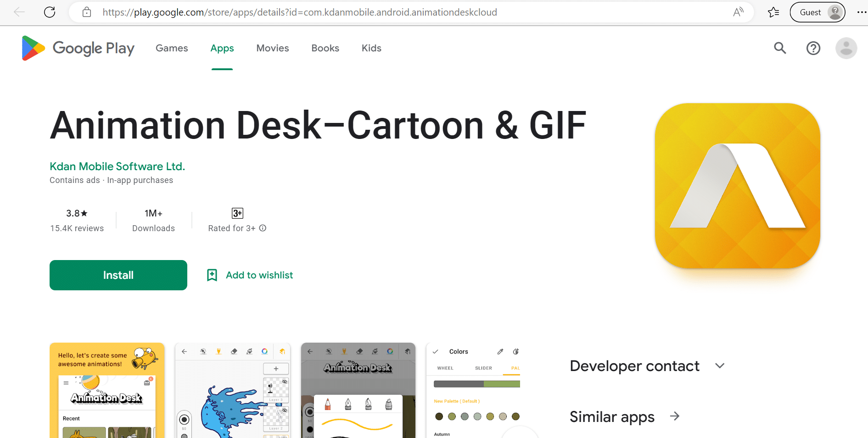The height and width of the screenshot is (438, 868).
Task: Click the Favorites star icon
Action: pyautogui.click(x=773, y=12)
